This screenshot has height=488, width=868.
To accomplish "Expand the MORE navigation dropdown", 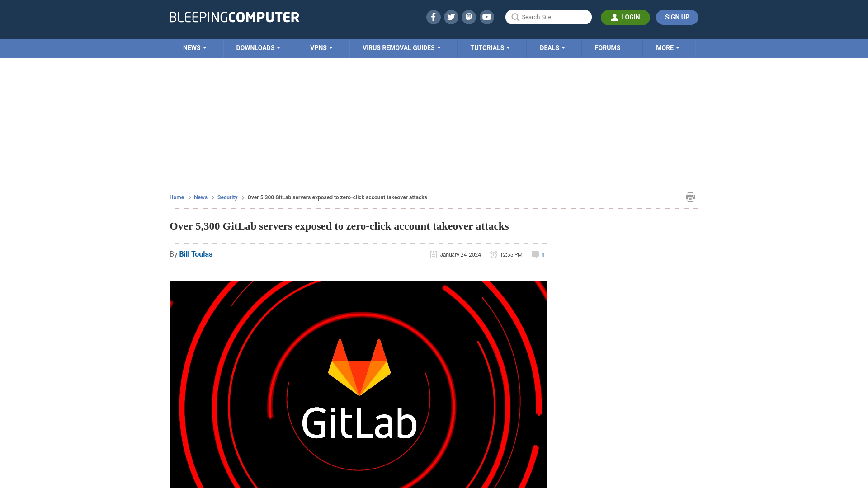I will [x=668, y=47].
